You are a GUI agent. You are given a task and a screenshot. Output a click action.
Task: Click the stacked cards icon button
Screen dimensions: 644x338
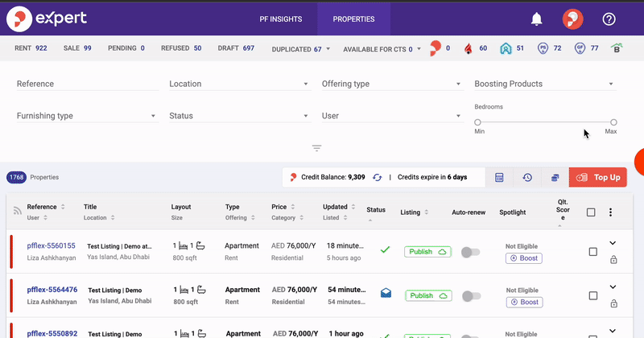point(555,177)
